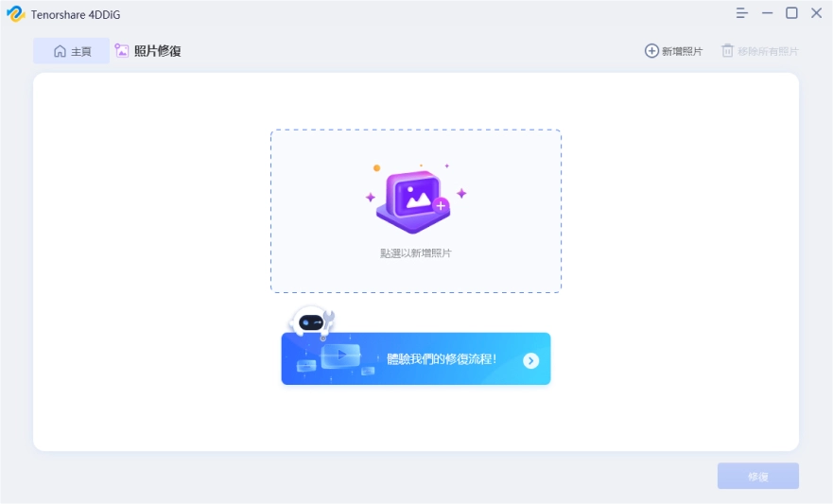Click inside the dashed photo drop area
833x504 pixels.
pos(416,211)
